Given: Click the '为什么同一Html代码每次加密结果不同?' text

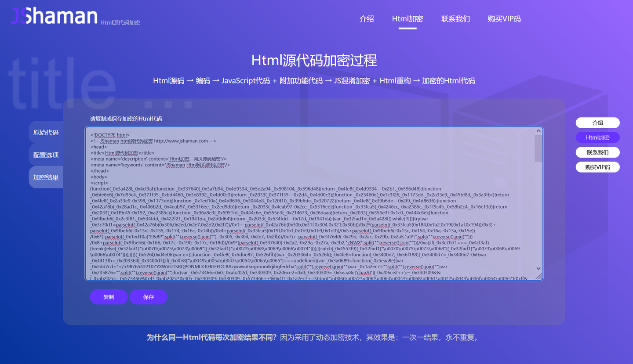Looking at the screenshot, I should click(212, 337).
